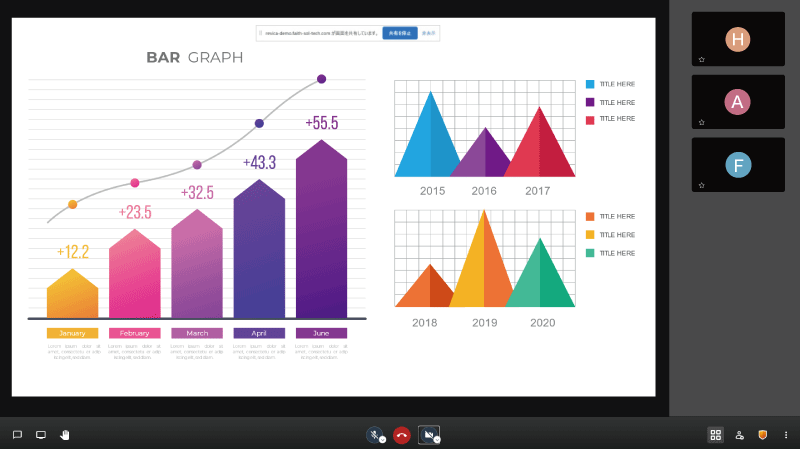Viewport: 800px width, 449px height.
Task: Click the yellow January bar
Action: tap(72, 295)
